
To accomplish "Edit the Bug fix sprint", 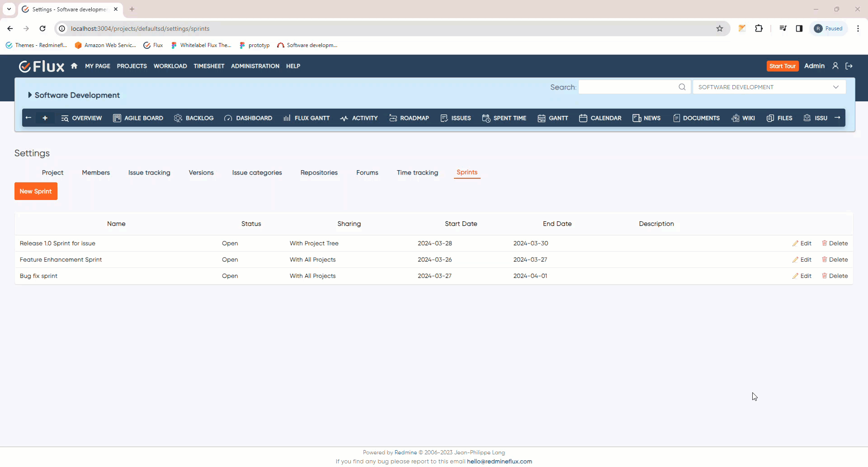I will [802, 276].
